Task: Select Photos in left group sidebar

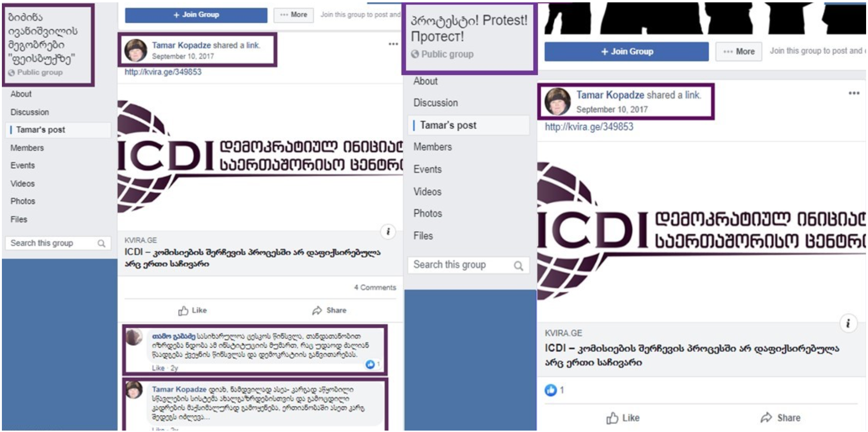Action: click(x=23, y=201)
